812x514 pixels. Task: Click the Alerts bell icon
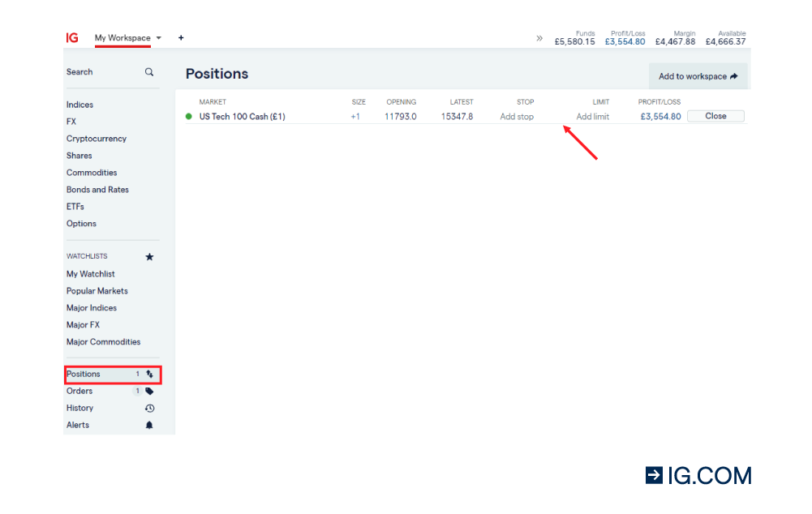pos(149,425)
